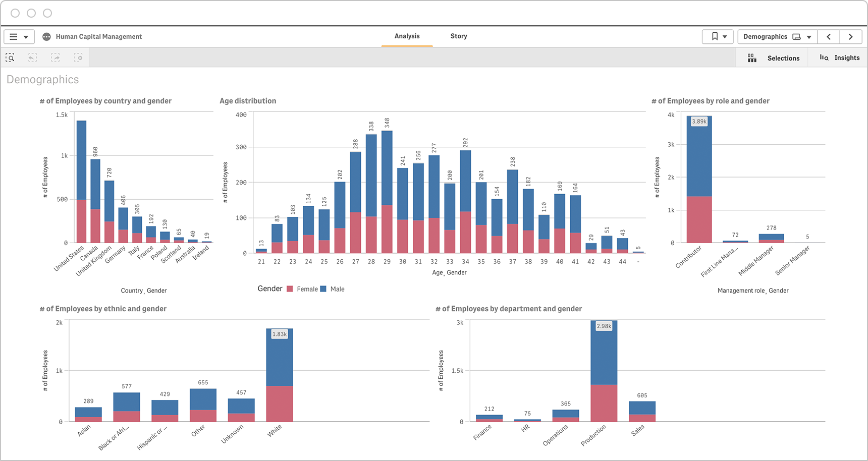This screenshot has width=868, height=461.
Task: Click the Finance axis label
Action: coord(482,432)
